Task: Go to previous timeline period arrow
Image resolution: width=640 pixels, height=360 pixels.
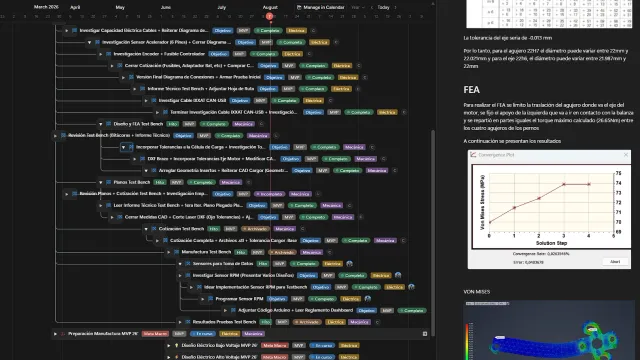Action: coord(371,7)
